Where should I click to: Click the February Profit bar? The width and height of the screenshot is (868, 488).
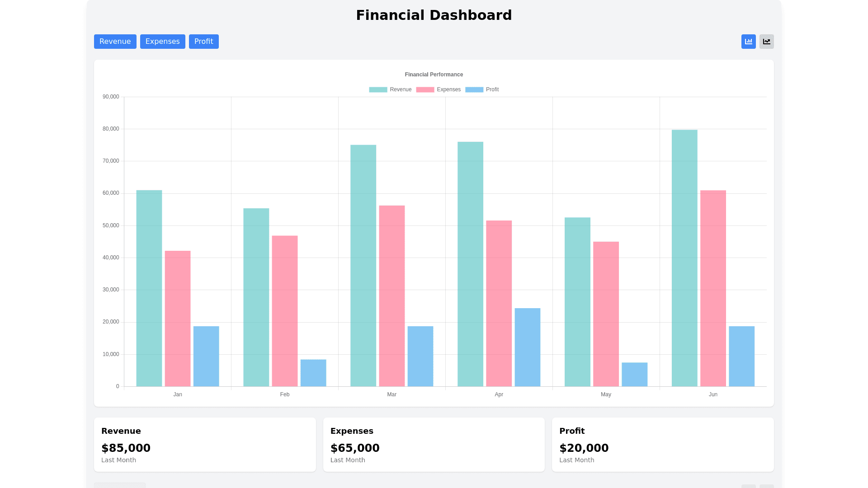tap(313, 373)
